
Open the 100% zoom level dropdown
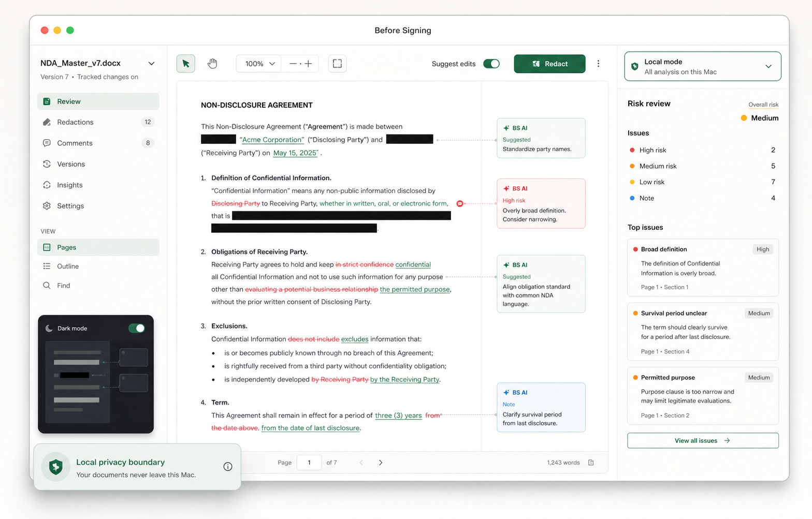(259, 64)
